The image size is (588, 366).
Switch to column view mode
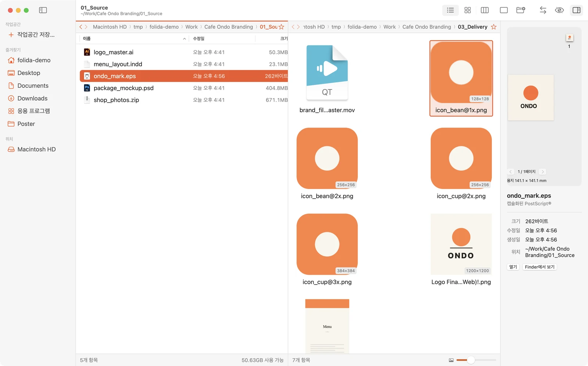click(485, 10)
